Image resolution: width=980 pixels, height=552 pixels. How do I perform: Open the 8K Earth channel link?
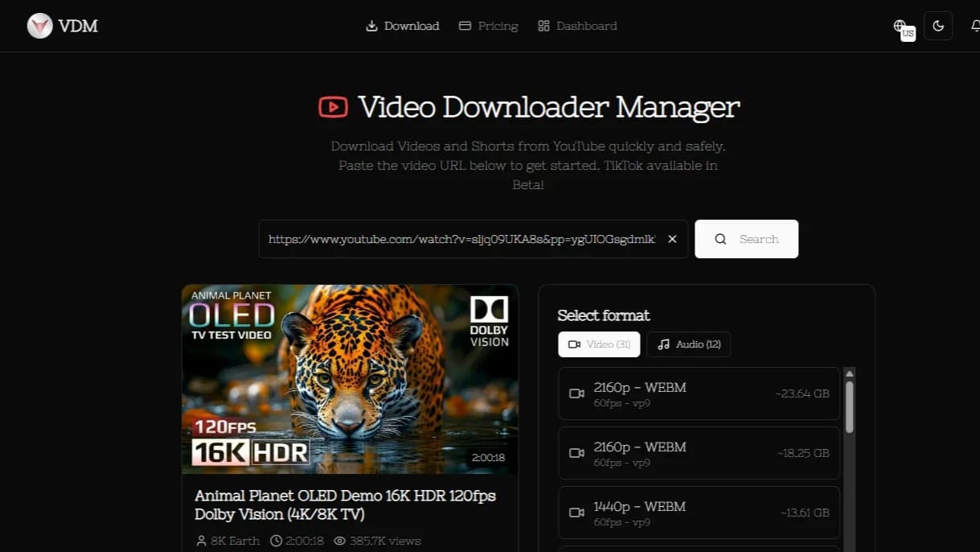[234, 540]
